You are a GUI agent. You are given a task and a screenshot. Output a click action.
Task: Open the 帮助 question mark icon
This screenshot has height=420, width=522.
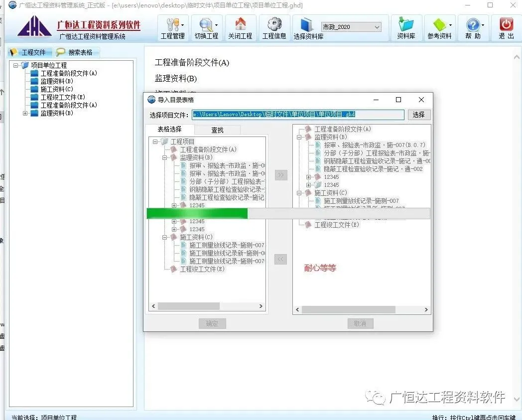tap(473, 25)
